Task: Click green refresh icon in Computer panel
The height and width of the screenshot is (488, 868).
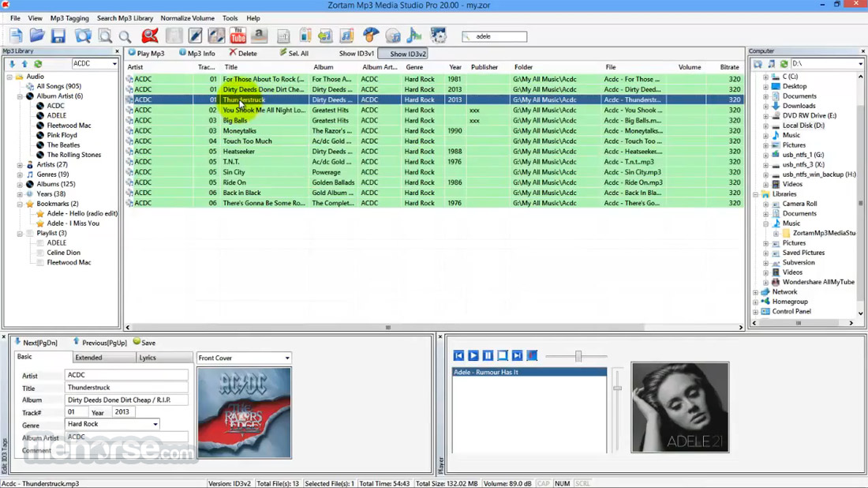Action: 784,64
